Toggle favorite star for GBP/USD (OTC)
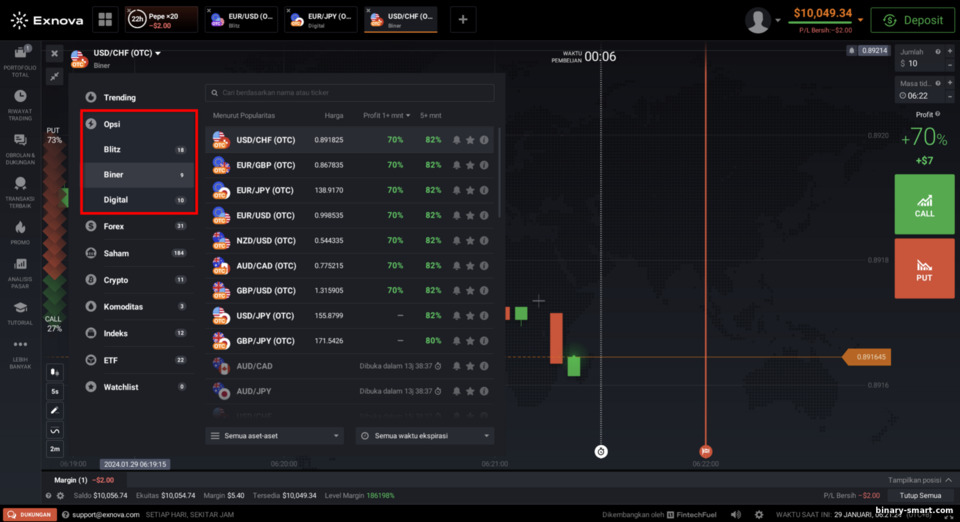This screenshot has width=960, height=522. tap(470, 291)
